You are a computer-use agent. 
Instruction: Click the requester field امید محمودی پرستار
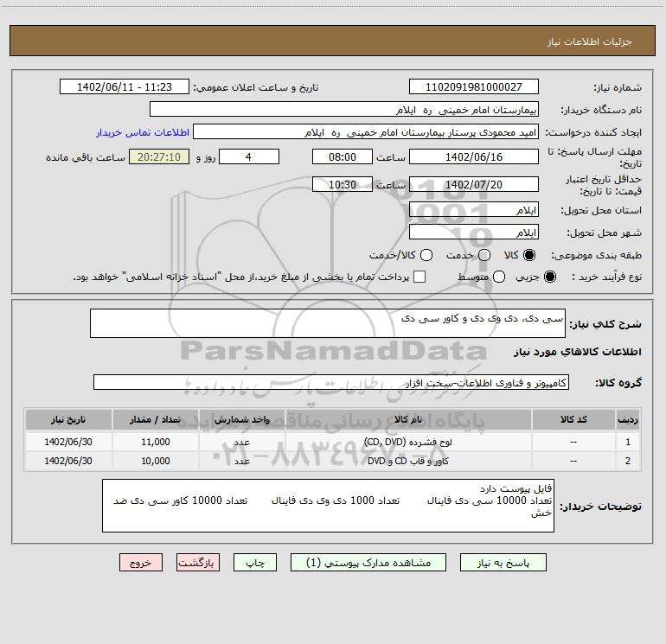366,131
